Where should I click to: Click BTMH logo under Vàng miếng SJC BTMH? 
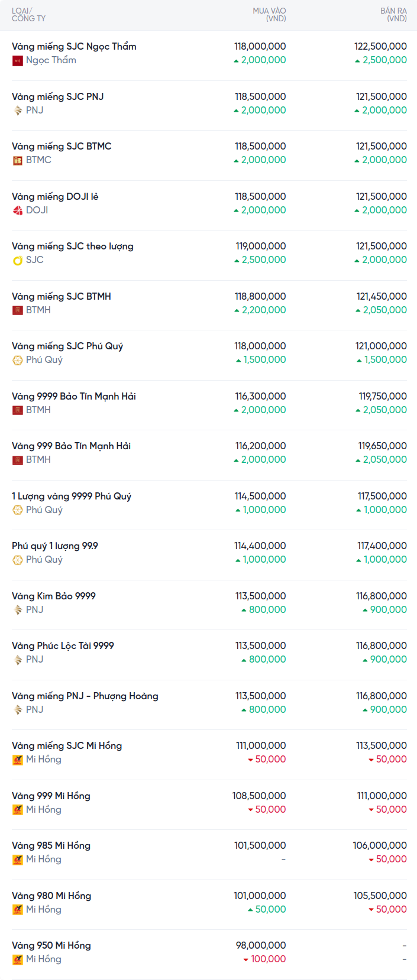pos(18,310)
